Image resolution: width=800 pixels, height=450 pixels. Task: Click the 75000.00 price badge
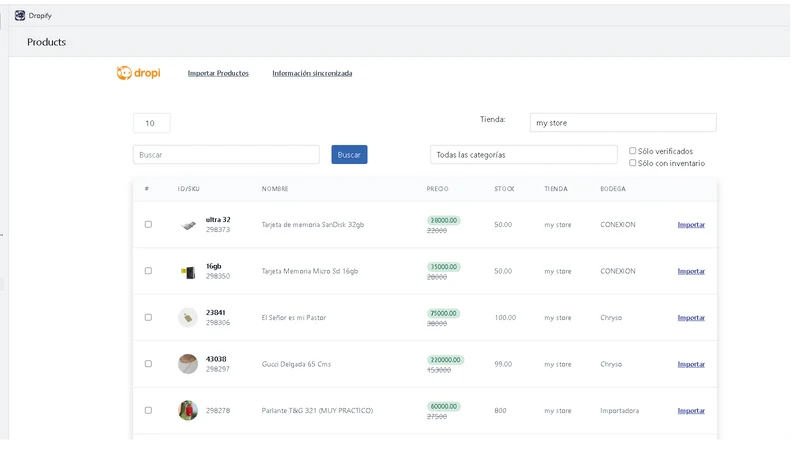443,313
